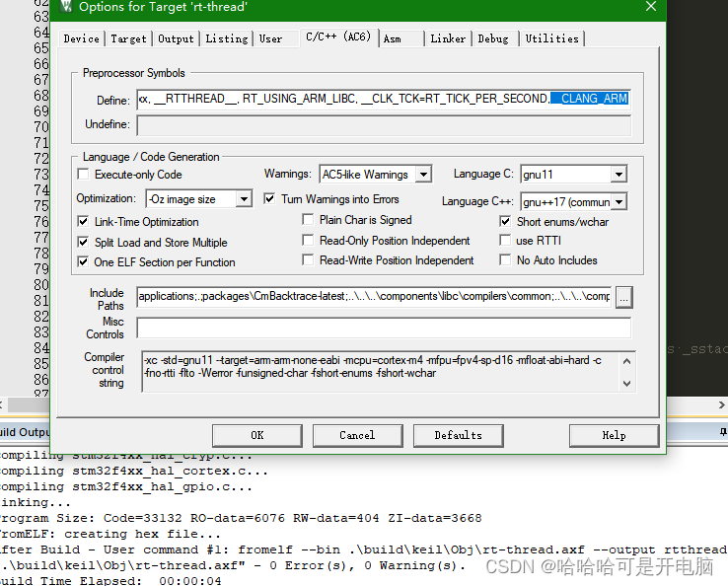Toggle One ELF Section per Function
This screenshot has width=728, height=586.
tap(83, 261)
